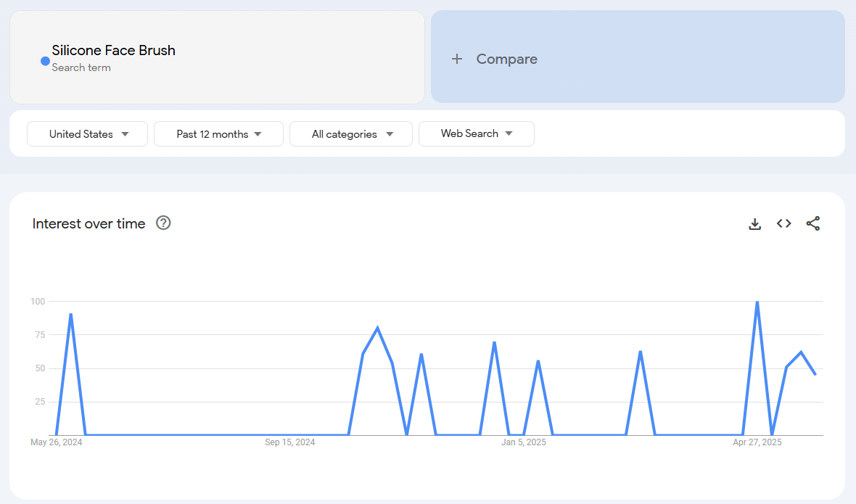Select the Jan 5, 2025 axis label
This screenshot has width=856, height=504.
[x=523, y=442]
